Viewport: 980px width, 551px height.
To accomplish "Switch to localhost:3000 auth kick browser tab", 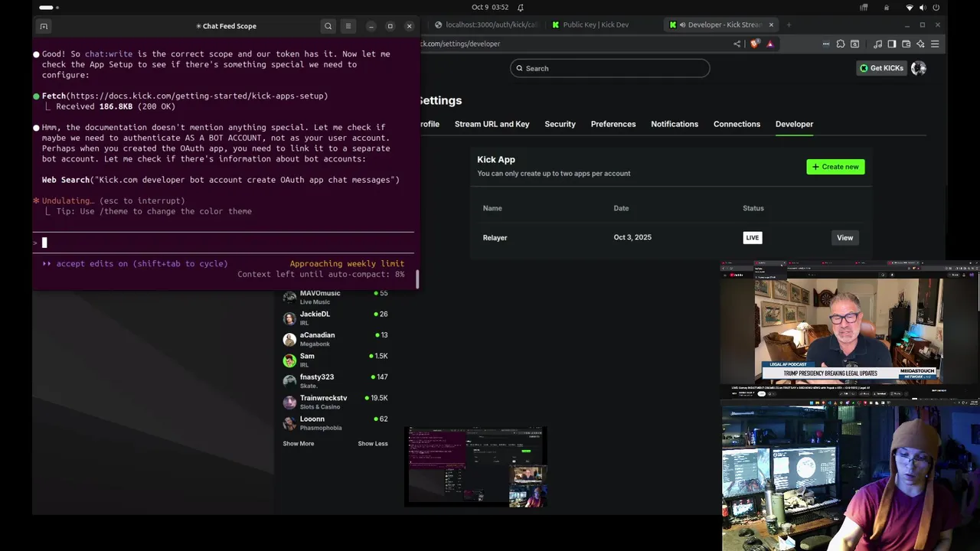I will coord(486,24).
